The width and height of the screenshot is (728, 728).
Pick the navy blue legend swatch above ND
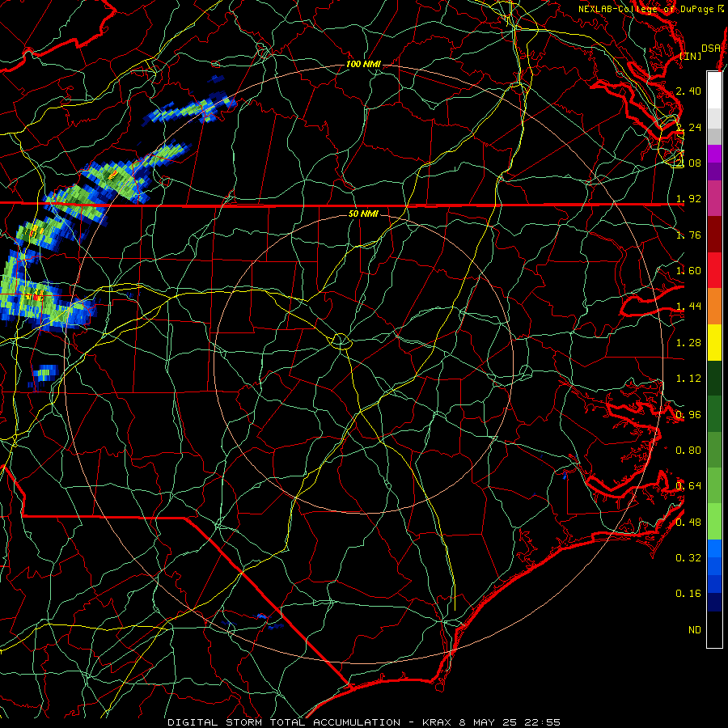(x=714, y=602)
